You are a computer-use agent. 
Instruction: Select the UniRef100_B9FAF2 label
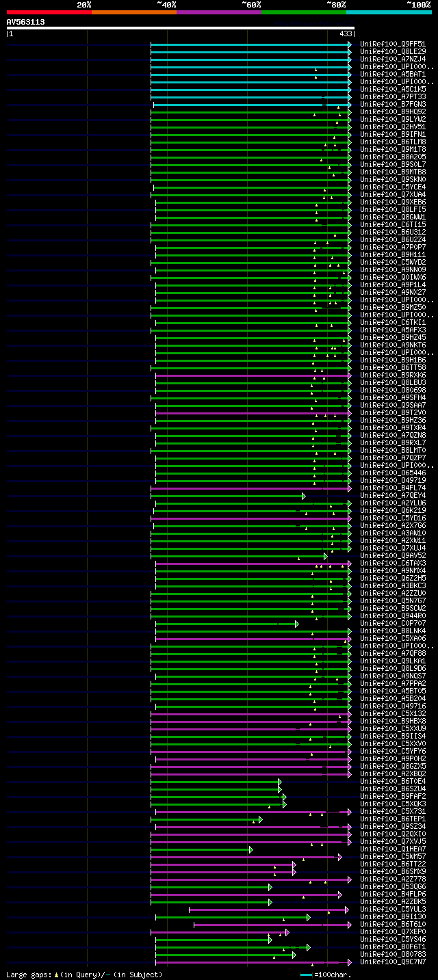point(393,796)
